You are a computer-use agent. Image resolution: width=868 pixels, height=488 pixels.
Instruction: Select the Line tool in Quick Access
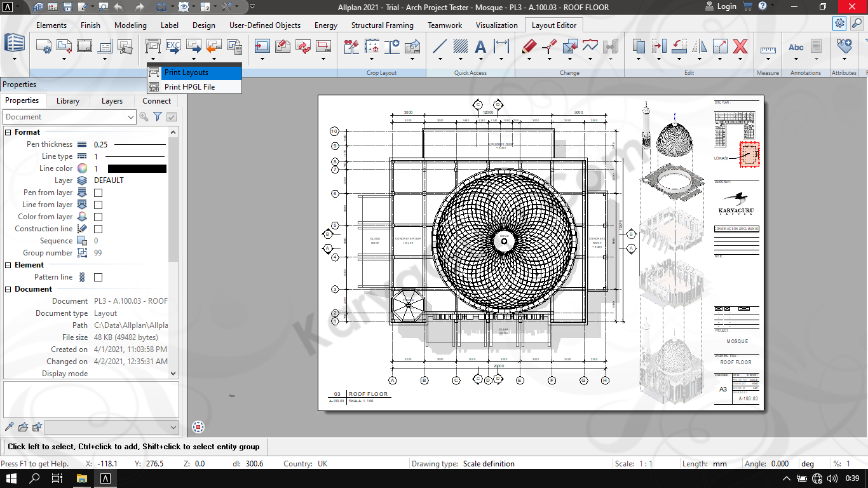(440, 46)
